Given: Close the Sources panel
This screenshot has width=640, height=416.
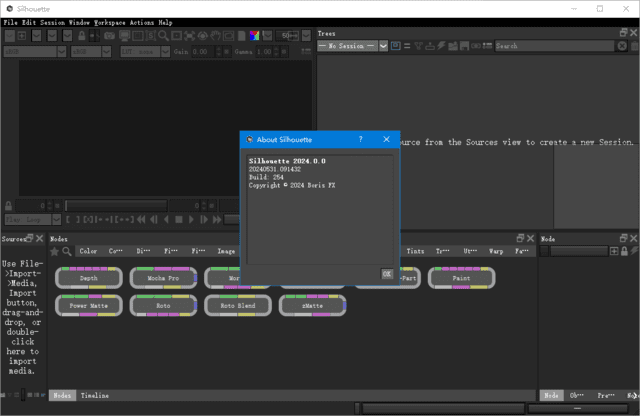Looking at the screenshot, I should pos(40,239).
